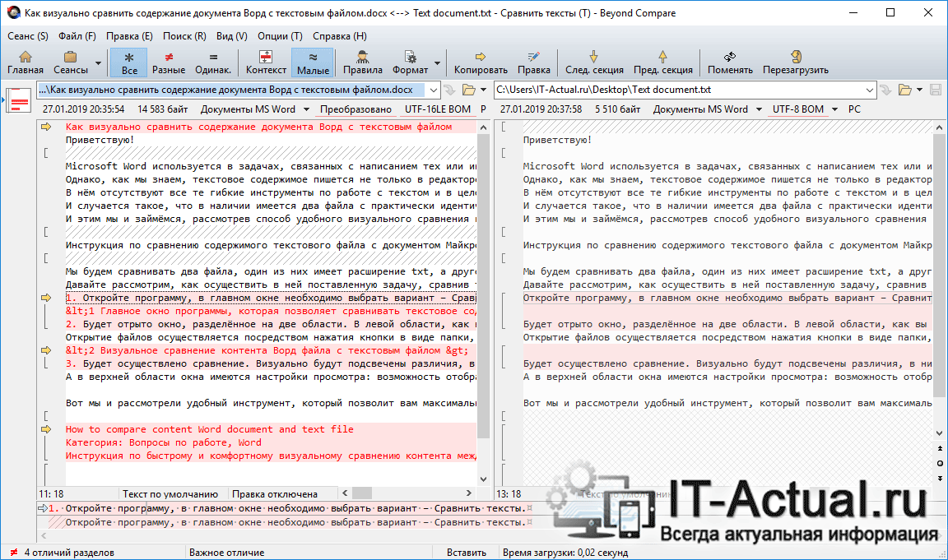Click right pane open-file folder icon
Screen dimensions: 948x560
click(904, 90)
